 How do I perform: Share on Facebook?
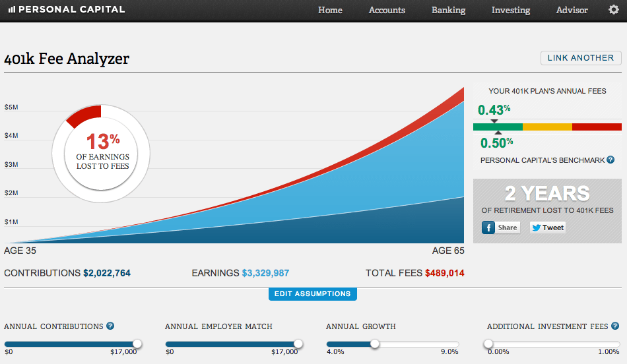(x=500, y=228)
